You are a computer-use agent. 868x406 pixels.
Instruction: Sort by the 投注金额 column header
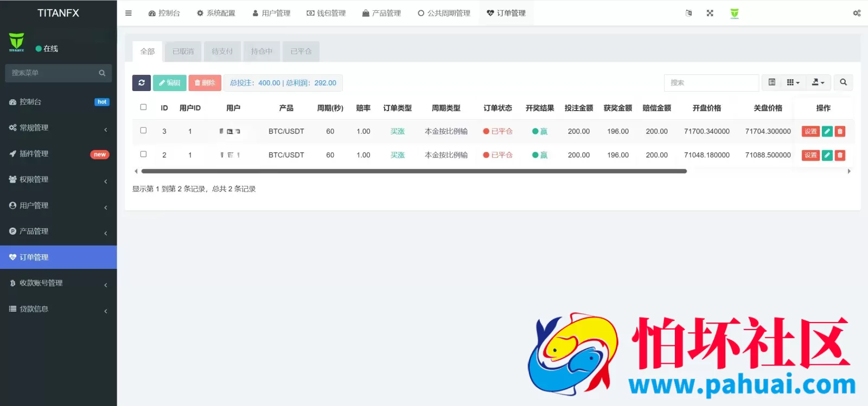point(579,108)
